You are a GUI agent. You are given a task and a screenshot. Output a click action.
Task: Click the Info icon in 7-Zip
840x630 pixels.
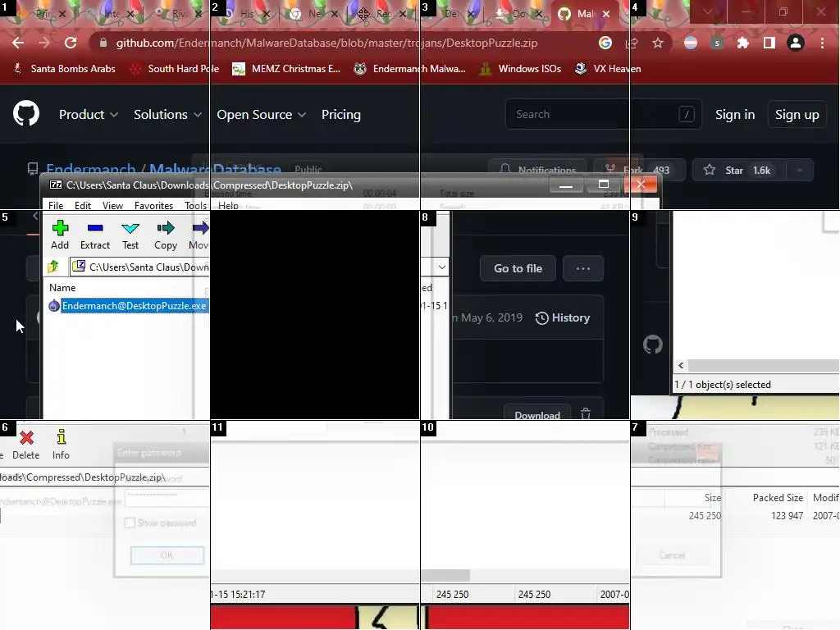pos(61,436)
